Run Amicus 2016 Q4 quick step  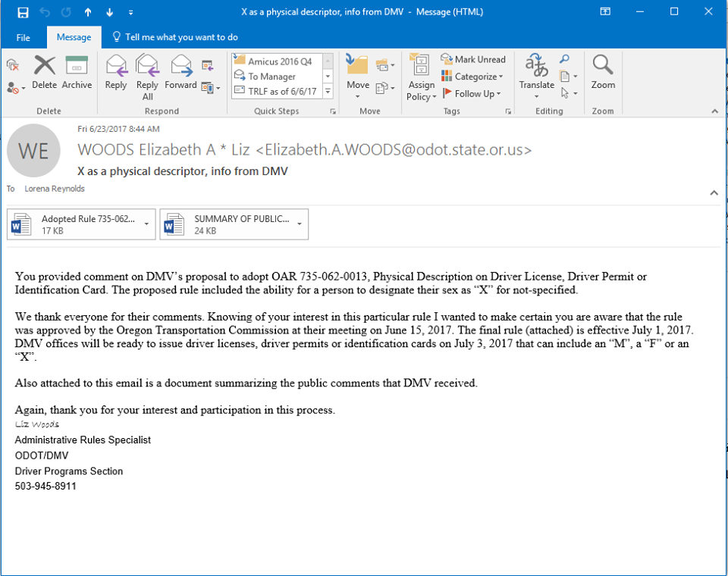point(278,61)
